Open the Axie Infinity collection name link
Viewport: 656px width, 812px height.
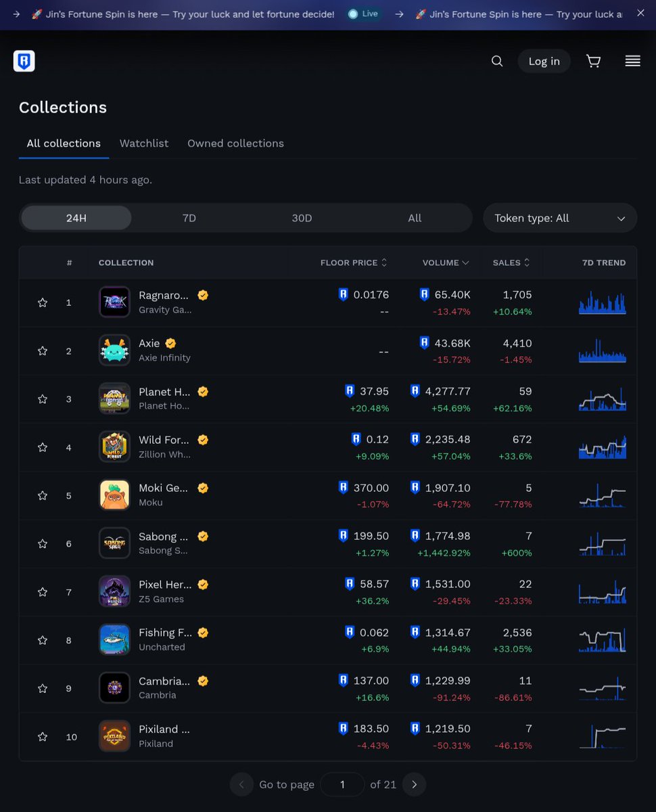149,343
